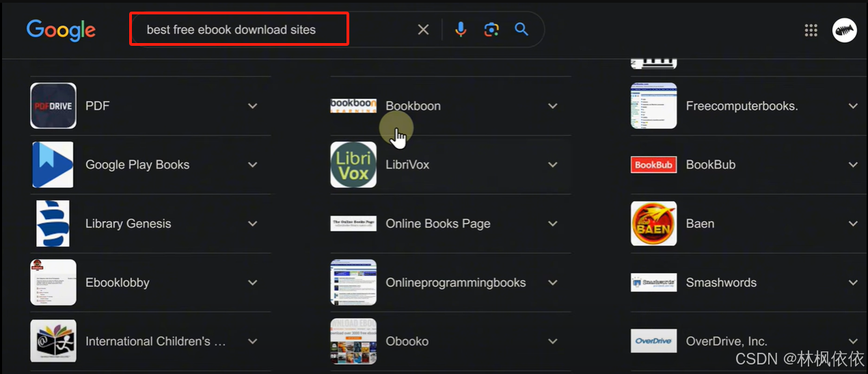Screen dimensions: 868x374
Task: Select the Smashwords label
Action: [x=721, y=282]
